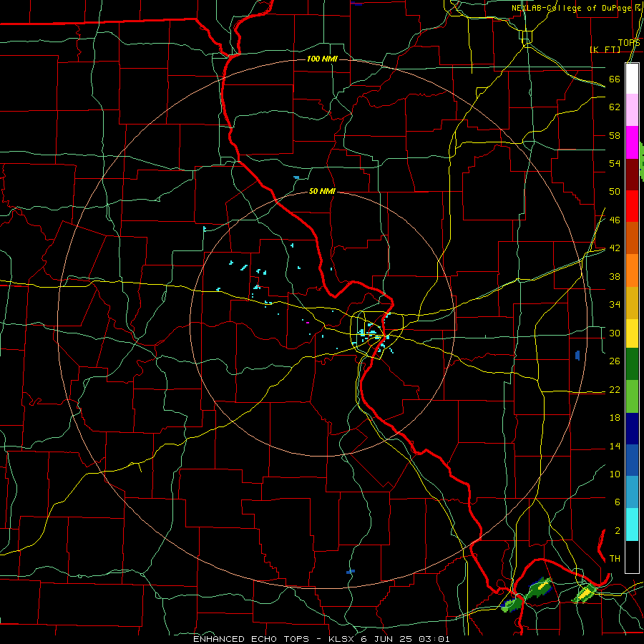Click the '6' legend value
644x644 pixels.
tap(617, 502)
